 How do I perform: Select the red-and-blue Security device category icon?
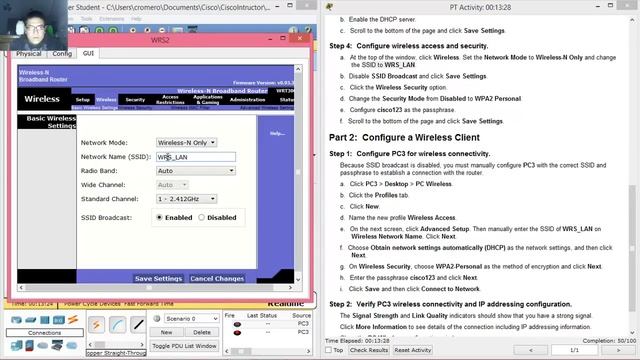click(29, 346)
